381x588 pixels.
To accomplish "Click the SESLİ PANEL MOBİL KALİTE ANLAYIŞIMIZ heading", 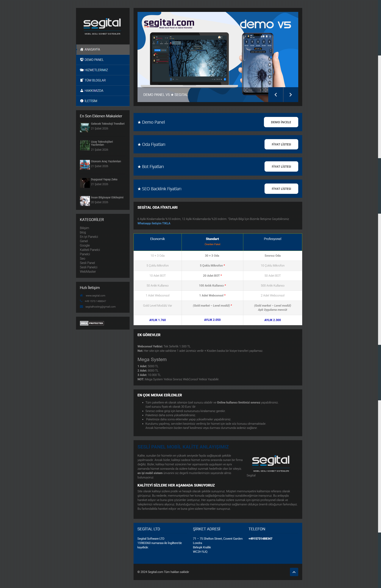I will 183,447.
